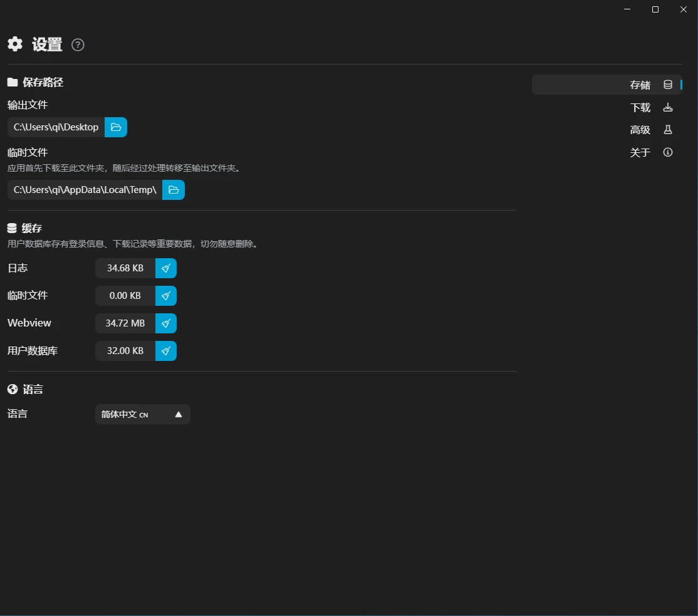Click the 34.72 MB Webview size button
Screen dimensions: 698x616
[125, 323]
